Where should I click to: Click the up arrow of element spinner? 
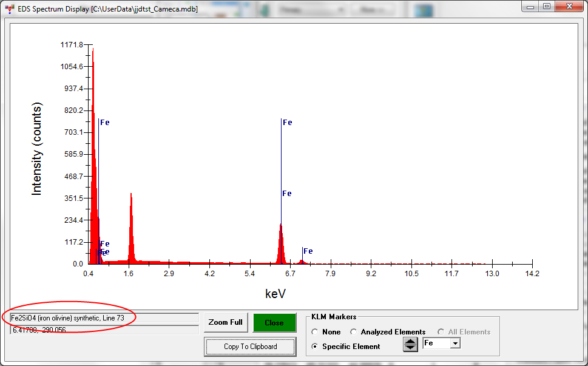coord(411,341)
